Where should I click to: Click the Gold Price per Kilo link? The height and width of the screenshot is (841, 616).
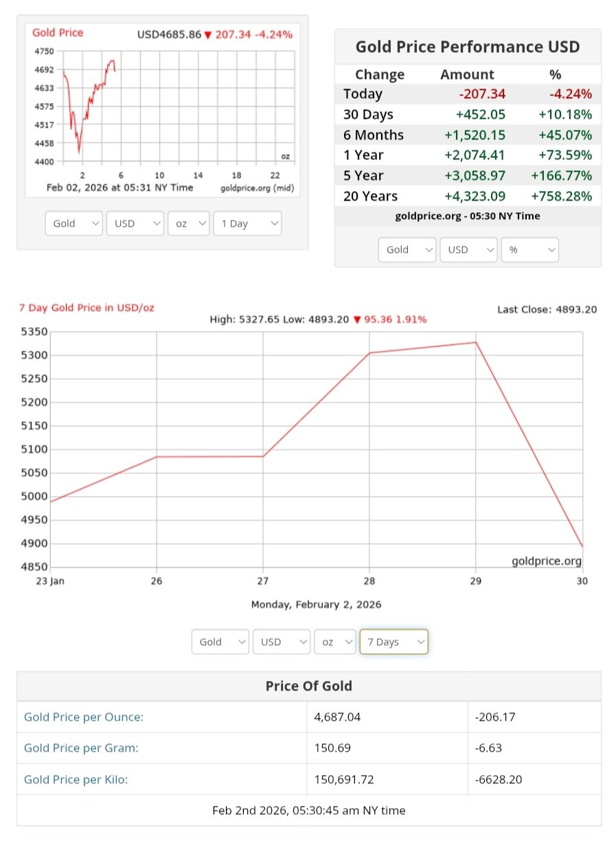pos(76,779)
